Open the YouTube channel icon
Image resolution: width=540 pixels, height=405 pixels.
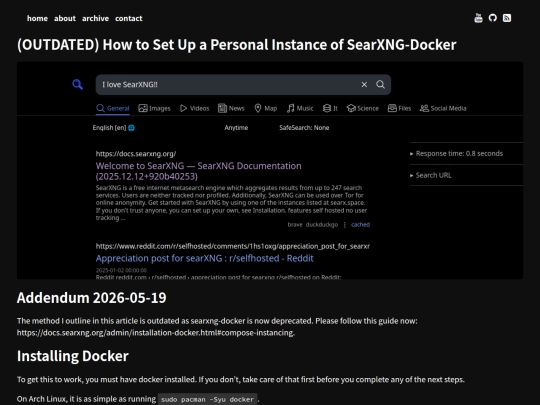click(478, 18)
